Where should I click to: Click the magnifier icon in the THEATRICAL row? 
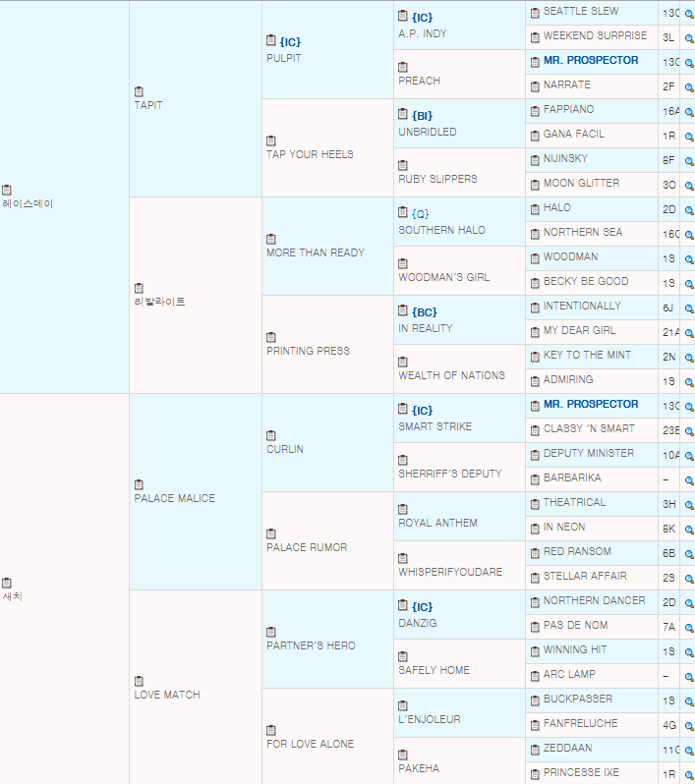tap(689, 504)
